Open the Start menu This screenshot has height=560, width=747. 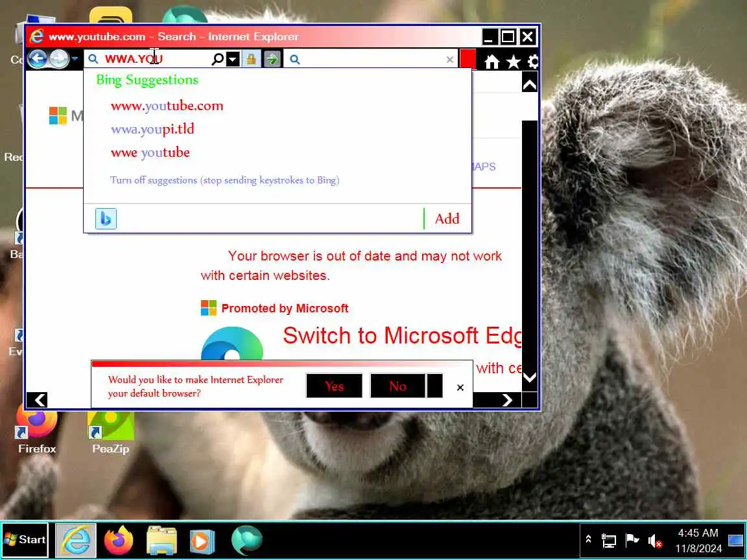(x=25, y=539)
